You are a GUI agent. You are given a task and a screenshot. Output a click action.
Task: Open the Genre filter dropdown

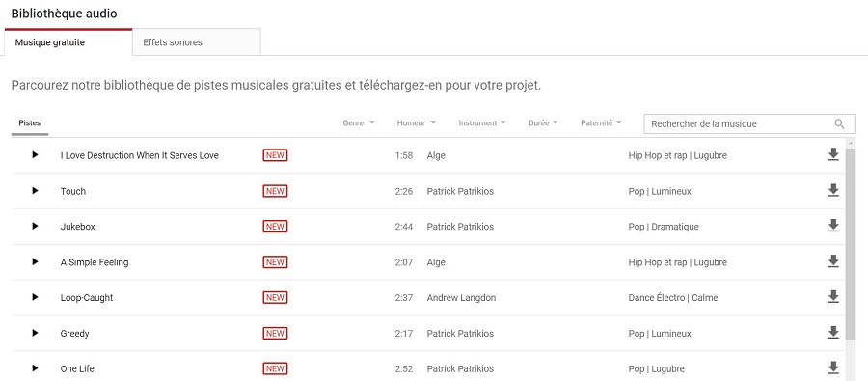click(x=359, y=122)
